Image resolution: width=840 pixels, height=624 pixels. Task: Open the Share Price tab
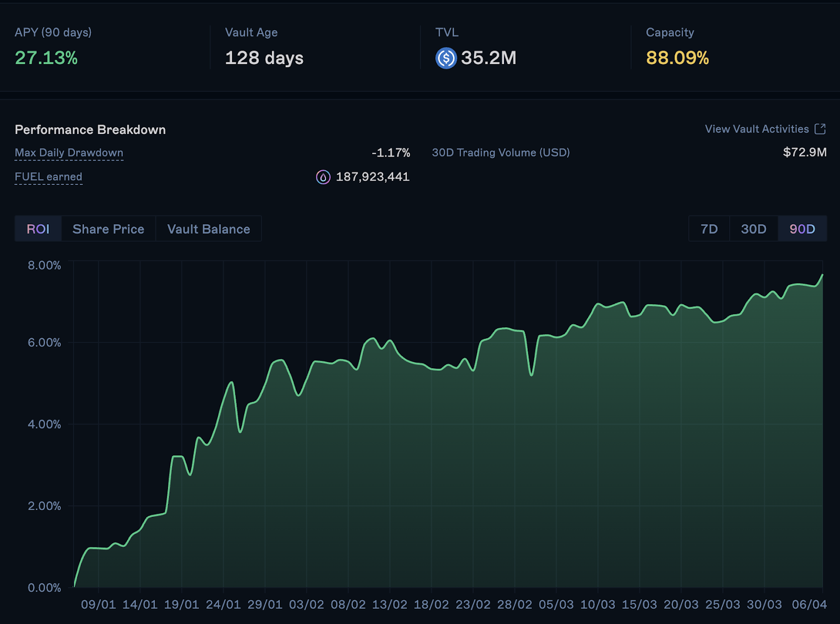tap(108, 229)
